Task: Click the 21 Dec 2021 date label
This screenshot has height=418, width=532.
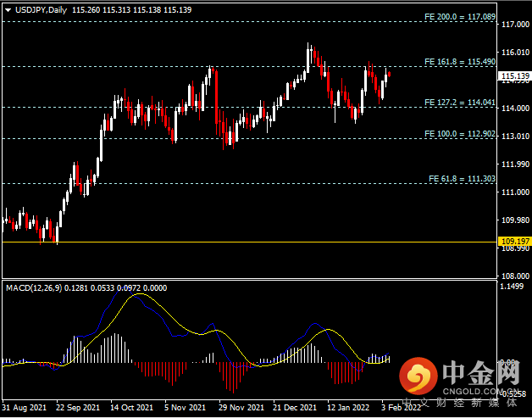Action: click(295, 407)
